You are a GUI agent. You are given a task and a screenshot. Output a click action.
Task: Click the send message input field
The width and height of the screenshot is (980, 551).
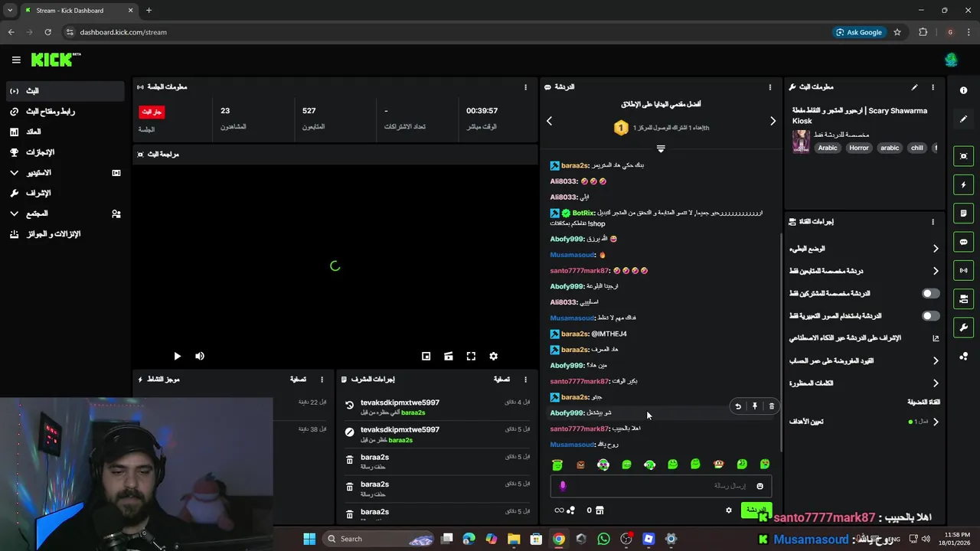(x=661, y=486)
